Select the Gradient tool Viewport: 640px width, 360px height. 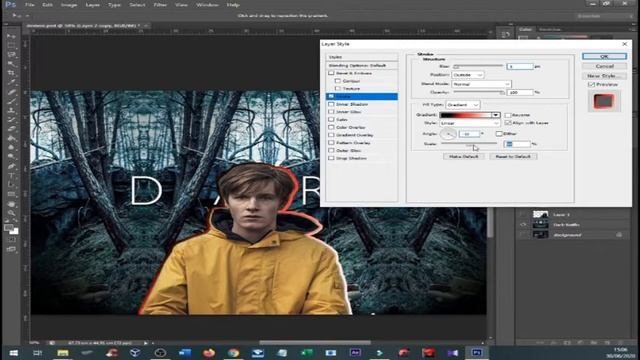pos(11,138)
